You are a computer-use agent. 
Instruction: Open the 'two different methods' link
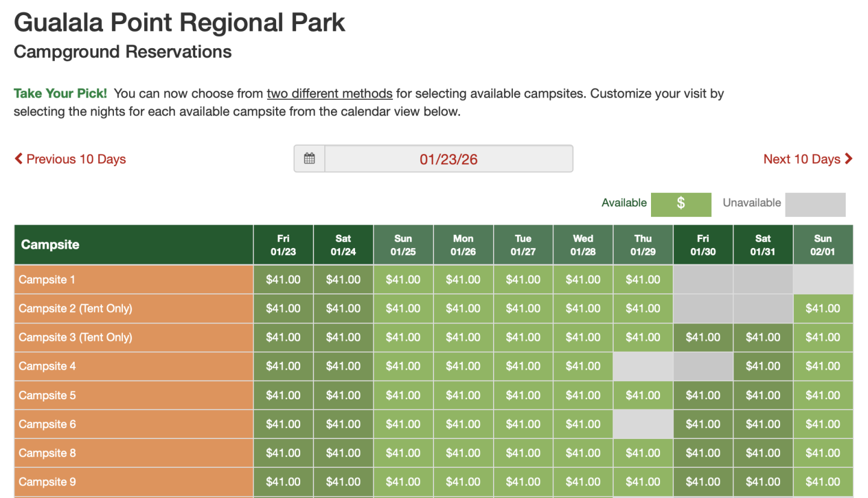(330, 94)
